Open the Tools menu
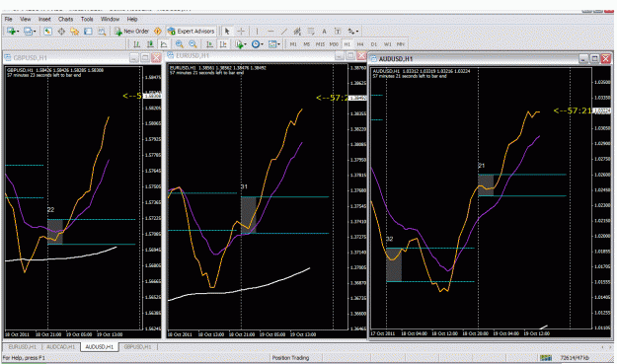 [87, 19]
